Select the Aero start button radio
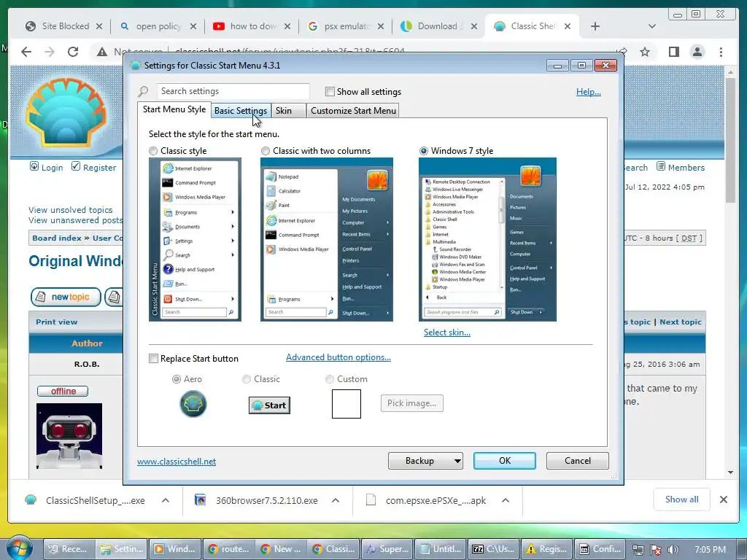The height and width of the screenshot is (560, 747). pos(177,379)
